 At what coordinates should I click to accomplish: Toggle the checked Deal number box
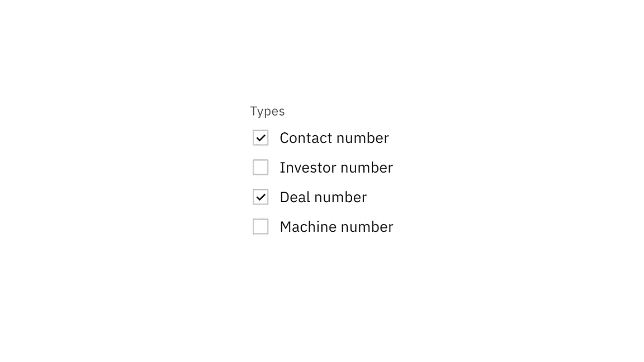(261, 197)
